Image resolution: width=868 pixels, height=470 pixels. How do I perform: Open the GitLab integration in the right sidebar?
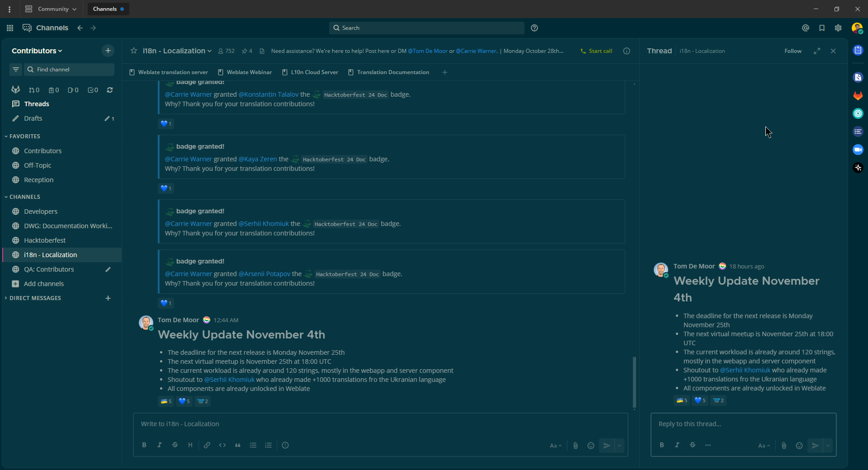pyautogui.click(x=858, y=96)
